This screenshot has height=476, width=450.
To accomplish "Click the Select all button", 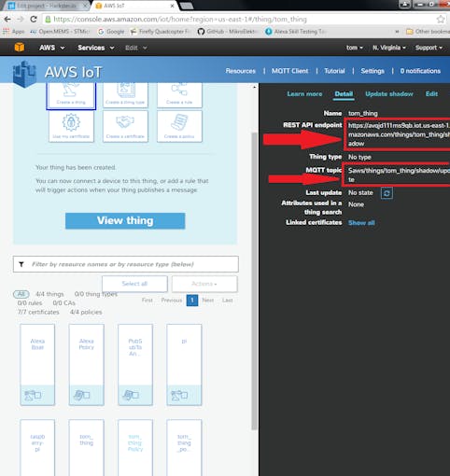I will click(134, 284).
